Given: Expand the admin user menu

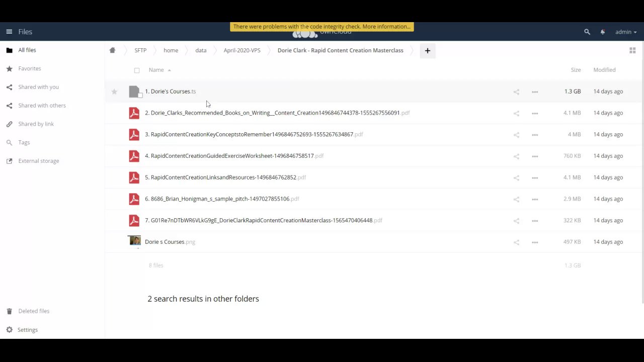Looking at the screenshot, I should pyautogui.click(x=626, y=32).
